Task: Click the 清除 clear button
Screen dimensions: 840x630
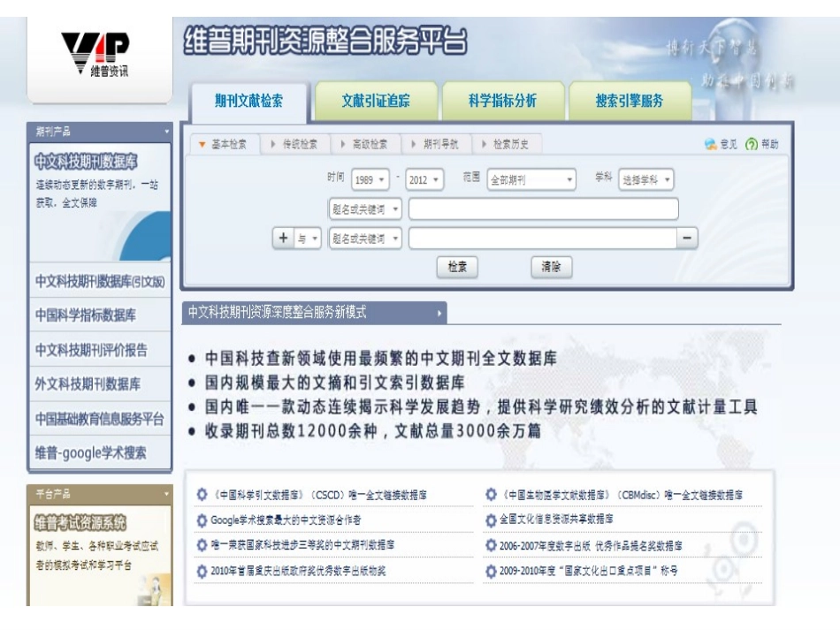Action: coord(551,267)
